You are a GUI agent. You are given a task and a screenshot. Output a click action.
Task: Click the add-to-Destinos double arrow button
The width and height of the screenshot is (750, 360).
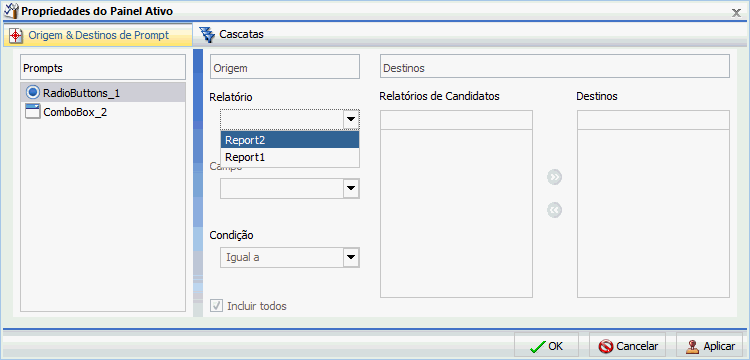click(x=554, y=177)
